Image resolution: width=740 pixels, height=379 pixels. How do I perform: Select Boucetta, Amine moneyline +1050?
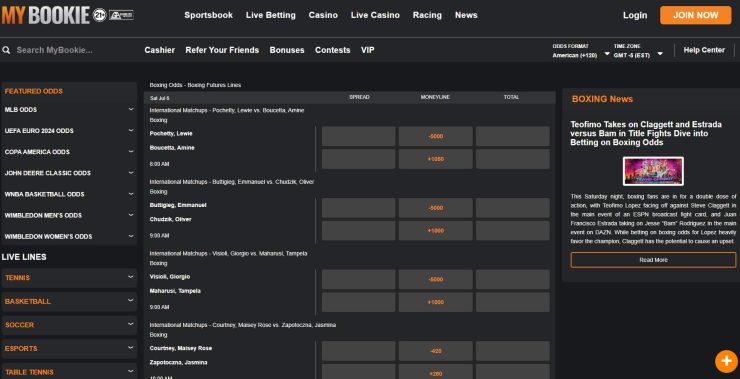pyautogui.click(x=436, y=159)
